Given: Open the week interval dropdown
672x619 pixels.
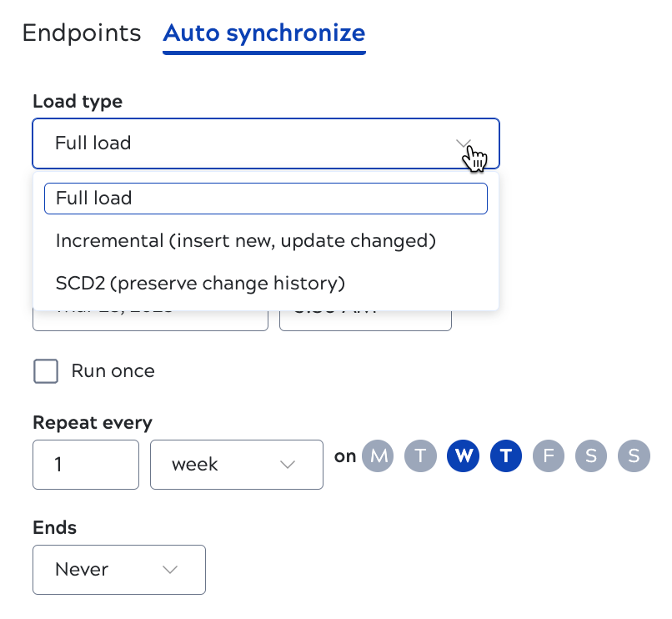Looking at the screenshot, I should tap(236, 465).
